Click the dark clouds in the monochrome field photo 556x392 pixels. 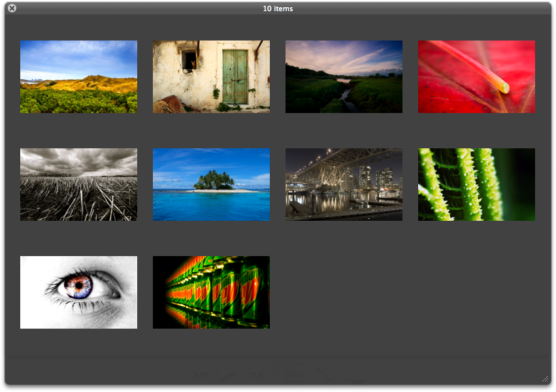(78, 160)
